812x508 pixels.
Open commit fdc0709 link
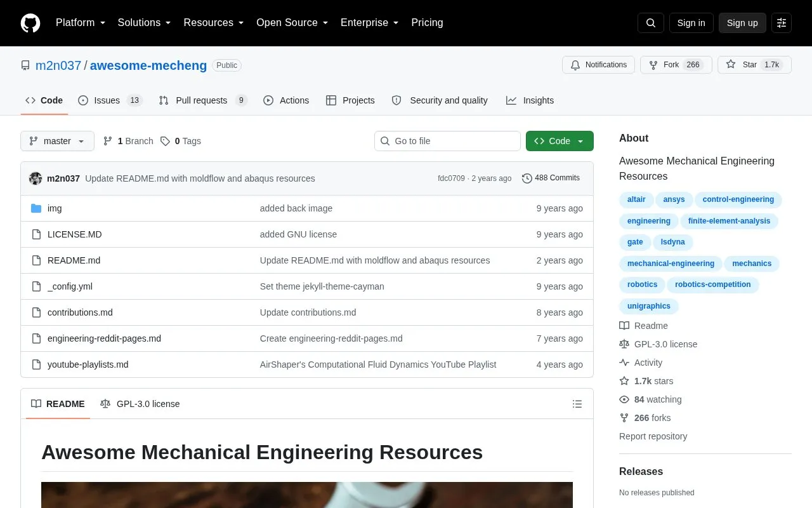(x=451, y=178)
